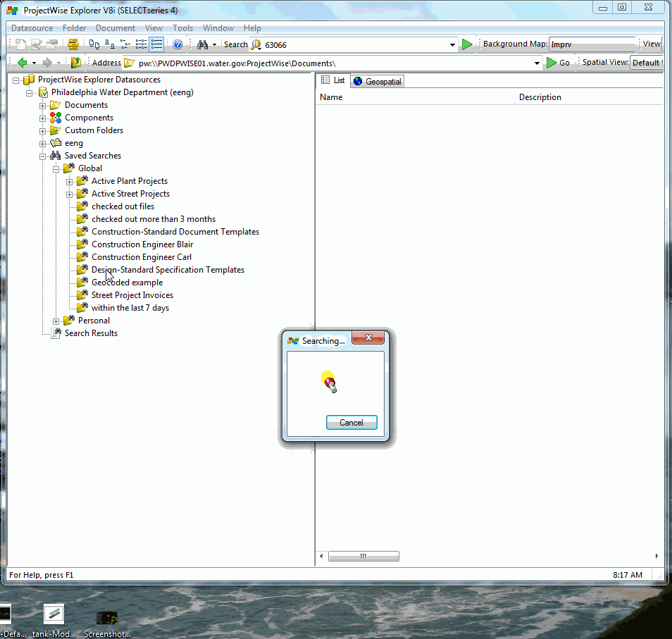Select the Components colored-balls icon
The height and width of the screenshot is (639, 672).
pyautogui.click(x=56, y=118)
